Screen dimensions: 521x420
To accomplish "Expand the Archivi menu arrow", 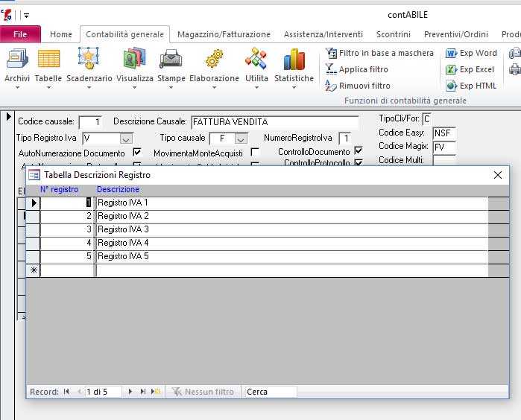I will coord(17,87).
